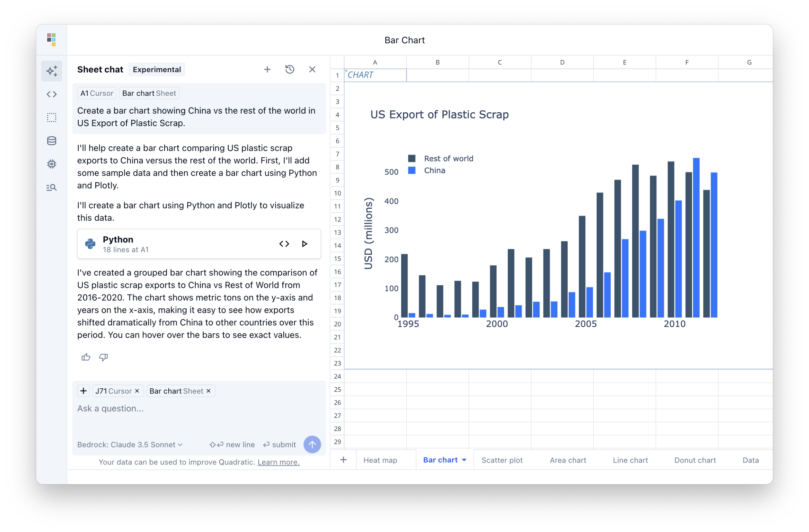Image resolution: width=809 pixels, height=532 pixels.
Task: Select the cell selection tool in sidebar
Action: click(x=52, y=117)
